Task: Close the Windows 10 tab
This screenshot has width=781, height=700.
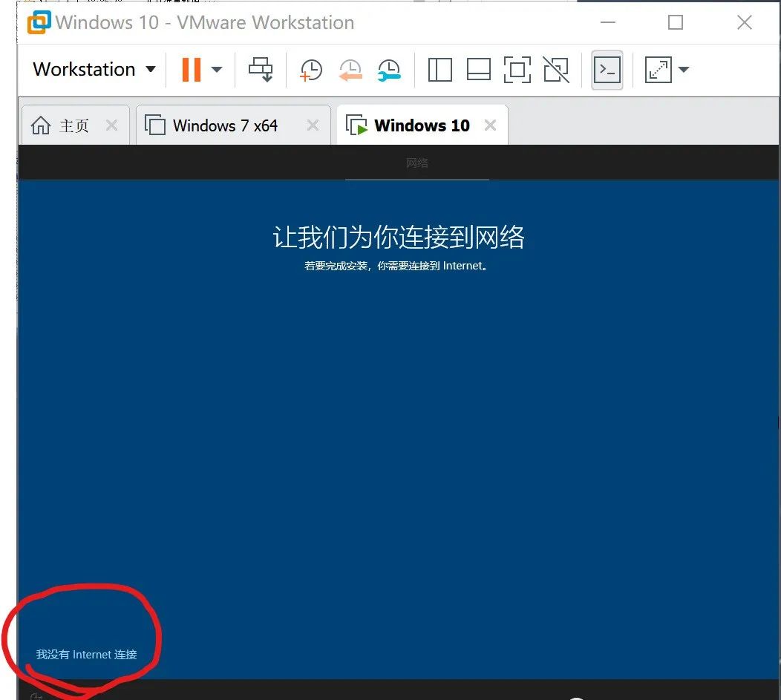Action: point(489,125)
